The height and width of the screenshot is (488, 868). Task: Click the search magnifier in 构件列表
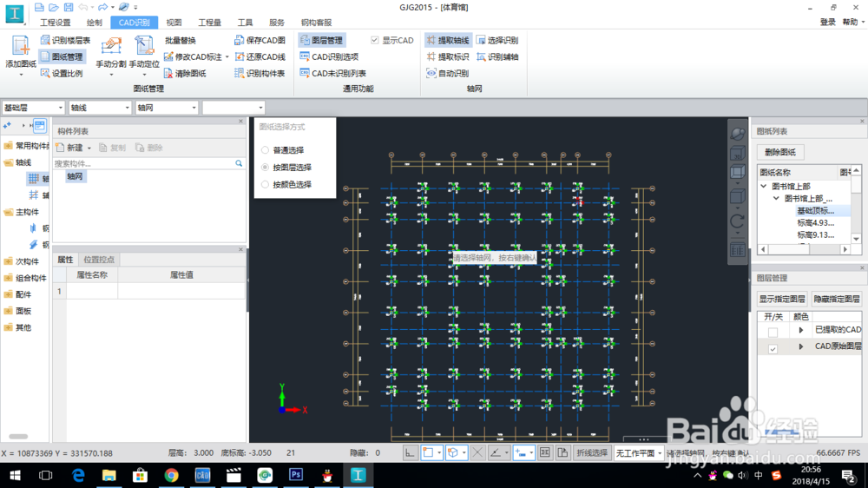coord(239,163)
